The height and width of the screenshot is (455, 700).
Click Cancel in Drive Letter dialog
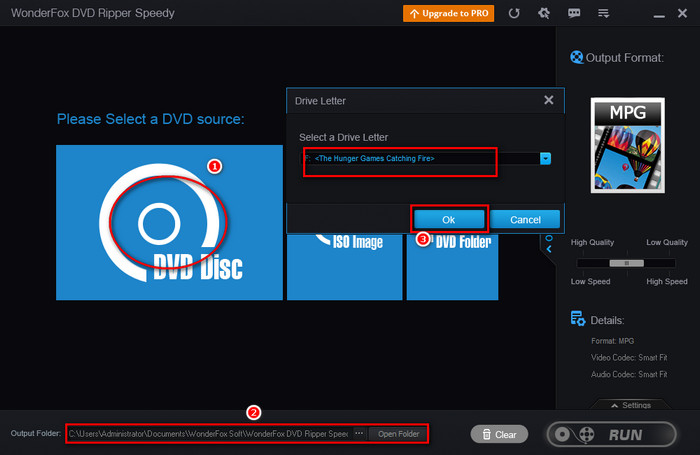tap(525, 220)
